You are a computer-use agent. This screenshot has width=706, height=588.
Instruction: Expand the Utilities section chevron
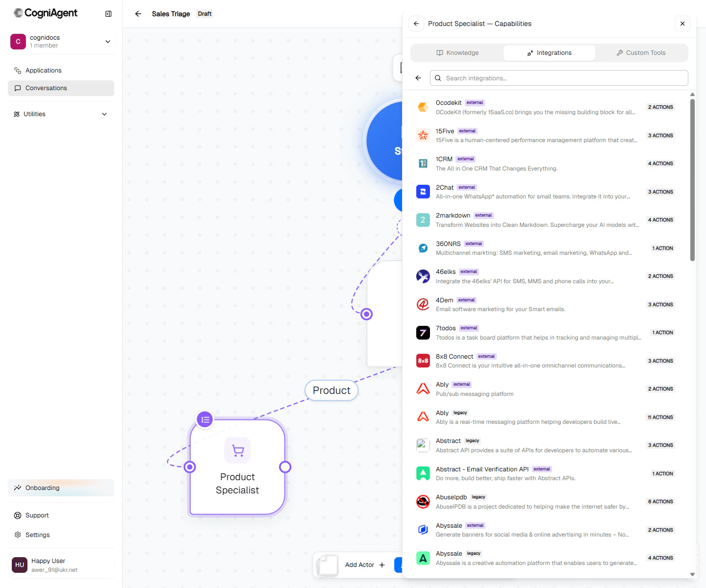pyautogui.click(x=104, y=114)
